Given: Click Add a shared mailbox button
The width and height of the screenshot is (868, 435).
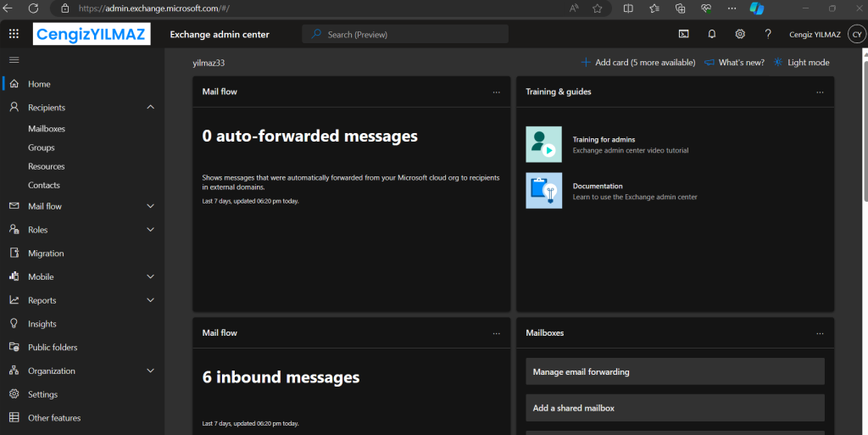Looking at the screenshot, I should (675, 408).
